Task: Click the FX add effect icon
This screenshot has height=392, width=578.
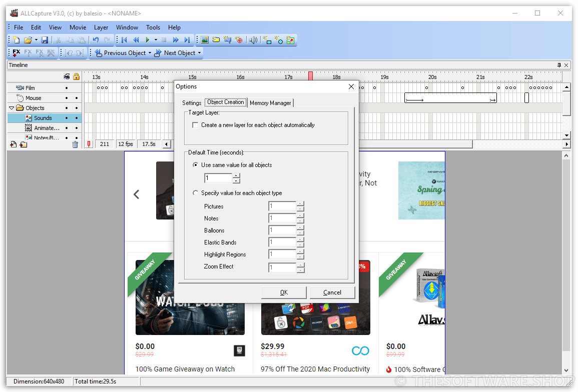Action: coord(16,52)
